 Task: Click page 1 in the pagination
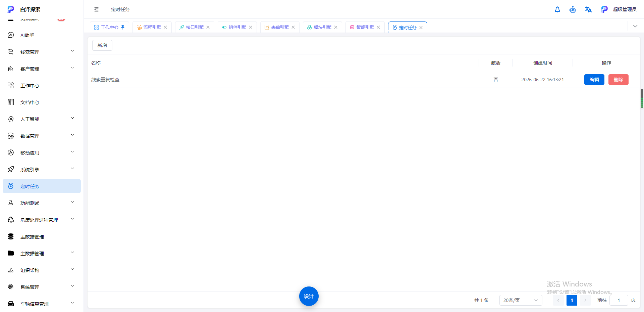click(x=572, y=300)
